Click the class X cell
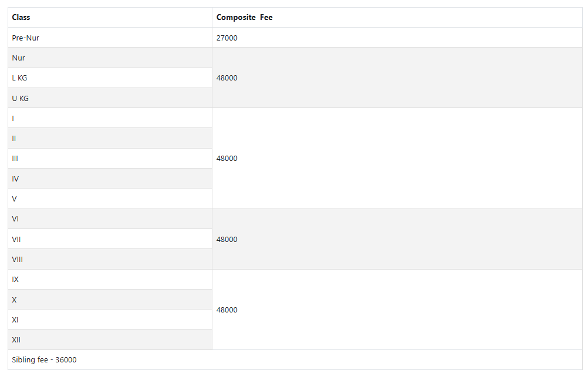This screenshot has height=380, width=588. pos(110,300)
